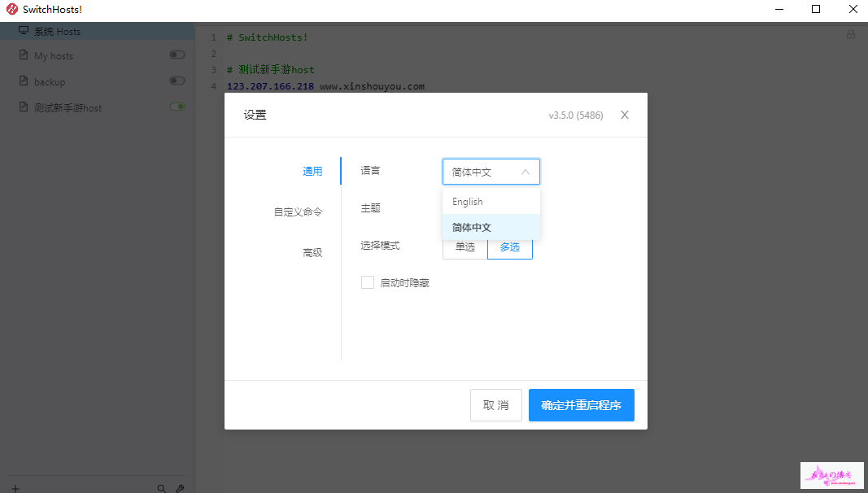Open the 自定义命令 settings tab
Image resolution: width=868 pixels, height=493 pixels.
[298, 212]
